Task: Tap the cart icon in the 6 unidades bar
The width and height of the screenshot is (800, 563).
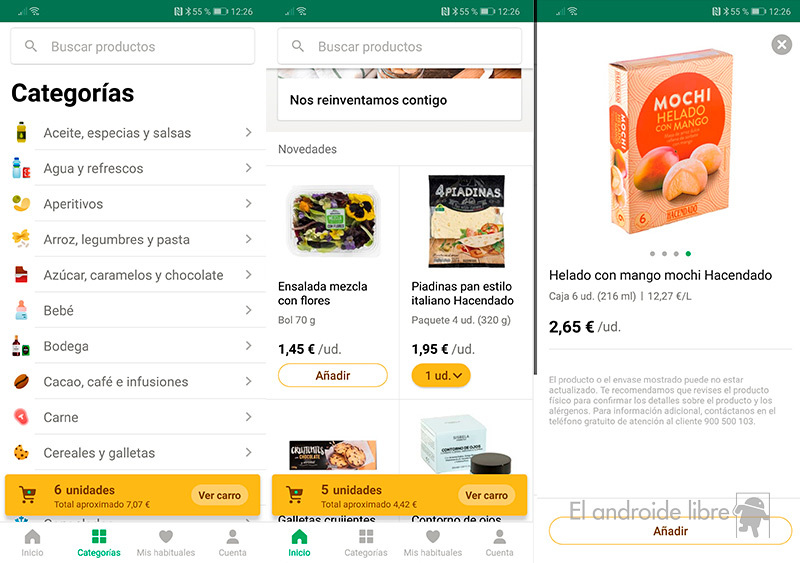Action: click(x=28, y=495)
